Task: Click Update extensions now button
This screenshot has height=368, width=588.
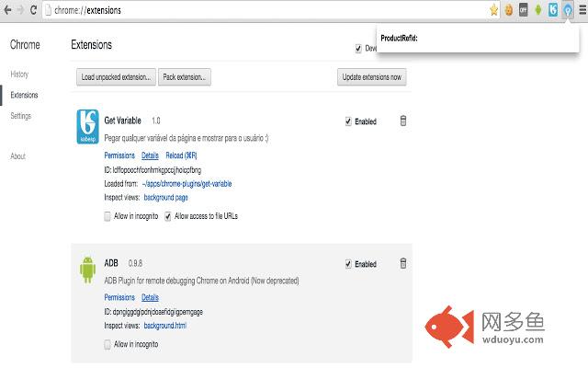Action: pos(371,77)
